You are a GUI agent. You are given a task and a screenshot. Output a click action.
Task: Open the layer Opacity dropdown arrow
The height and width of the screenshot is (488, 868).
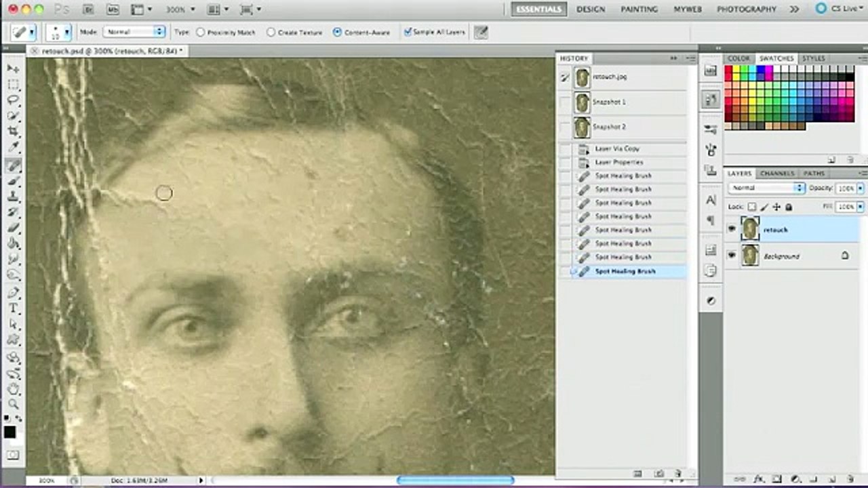[861, 188]
